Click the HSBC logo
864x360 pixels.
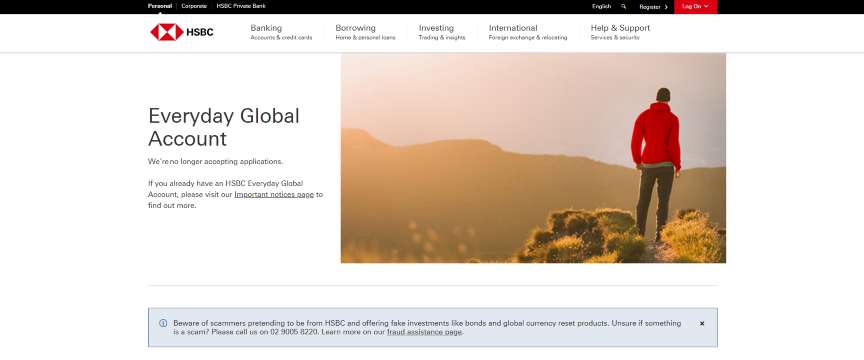coord(181,32)
